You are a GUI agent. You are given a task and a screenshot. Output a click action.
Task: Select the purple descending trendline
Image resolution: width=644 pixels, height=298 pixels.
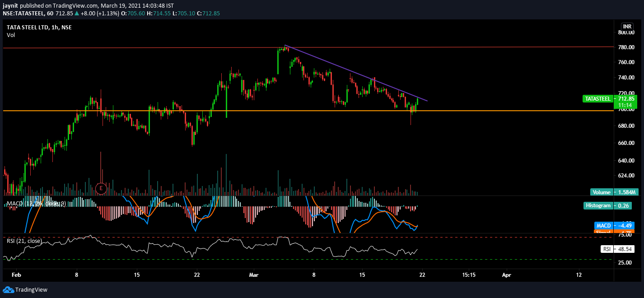356,73
